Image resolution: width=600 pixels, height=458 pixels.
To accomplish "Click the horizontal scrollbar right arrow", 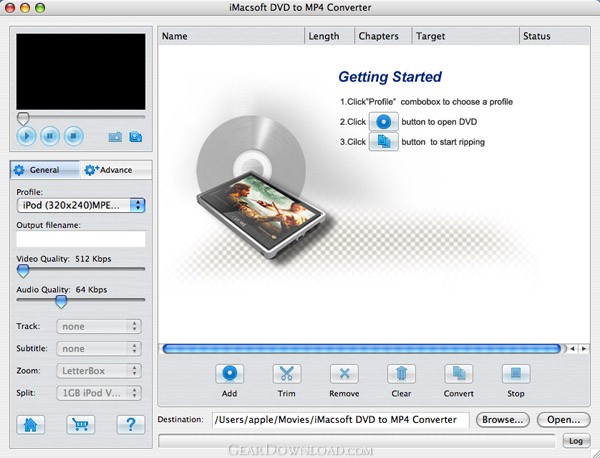I will pos(584,349).
